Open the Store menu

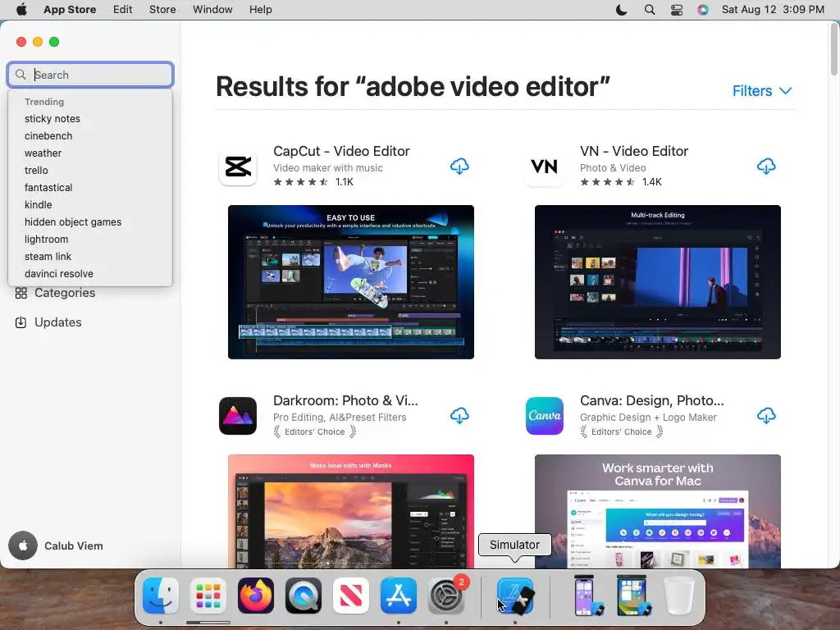coord(162,10)
